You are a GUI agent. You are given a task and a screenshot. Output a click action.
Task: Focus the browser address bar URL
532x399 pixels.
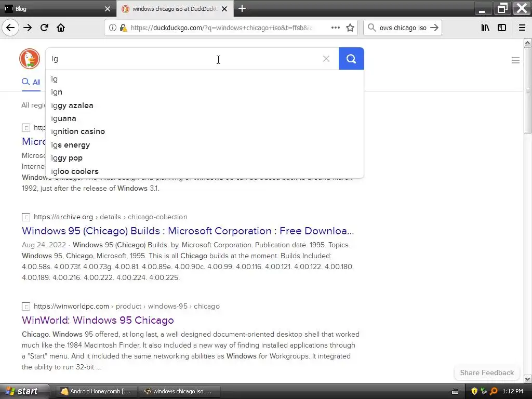pos(220,28)
